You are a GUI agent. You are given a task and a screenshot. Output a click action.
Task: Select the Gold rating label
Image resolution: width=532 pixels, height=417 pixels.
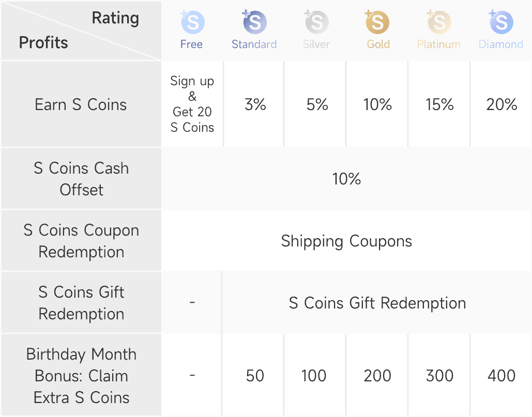[x=378, y=44]
